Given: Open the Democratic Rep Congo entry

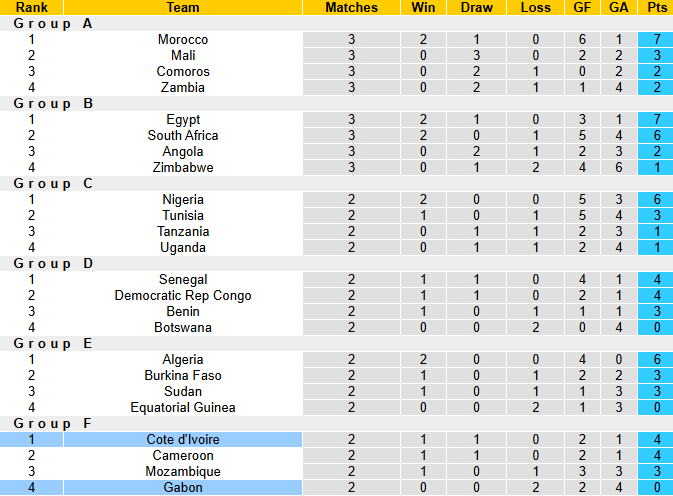Looking at the screenshot, I should [183, 296].
